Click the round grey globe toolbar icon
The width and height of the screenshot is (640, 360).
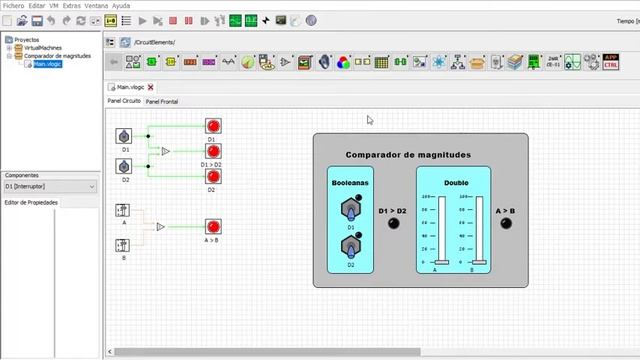[311, 20]
